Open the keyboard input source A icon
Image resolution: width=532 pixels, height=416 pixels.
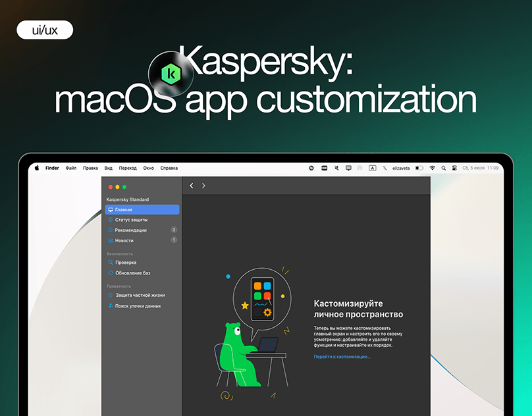(372, 168)
